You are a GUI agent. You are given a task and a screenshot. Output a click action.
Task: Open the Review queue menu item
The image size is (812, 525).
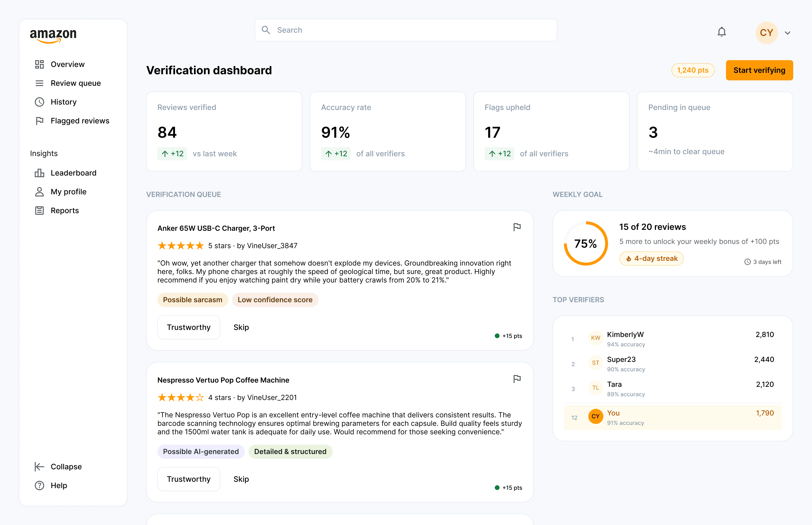[x=75, y=83]
